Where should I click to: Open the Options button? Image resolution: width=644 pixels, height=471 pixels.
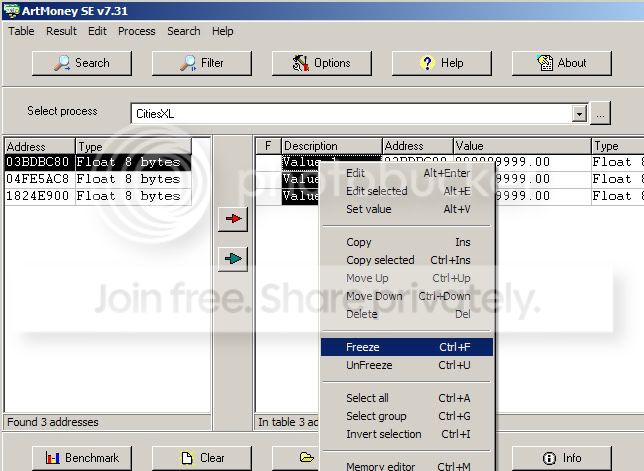[322, 63]
